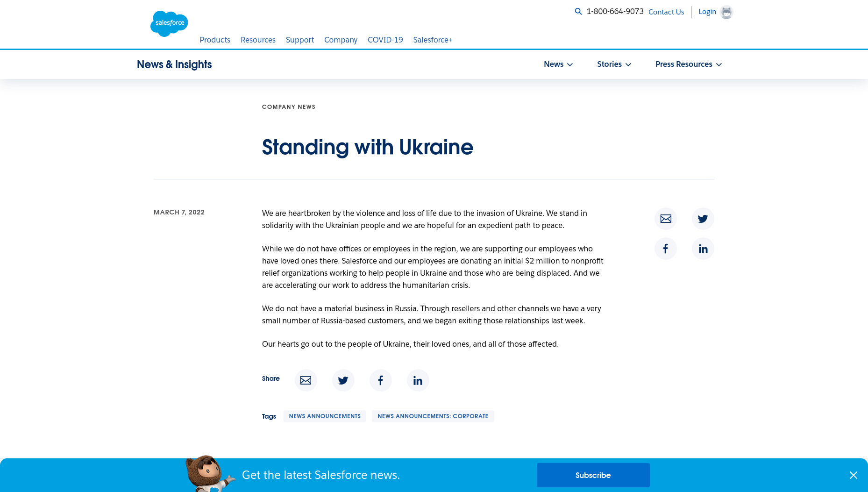Click the phone number 1-800-664-9073
The height and width of the screenshot is (492, 868).
click(x=615, y=12)
